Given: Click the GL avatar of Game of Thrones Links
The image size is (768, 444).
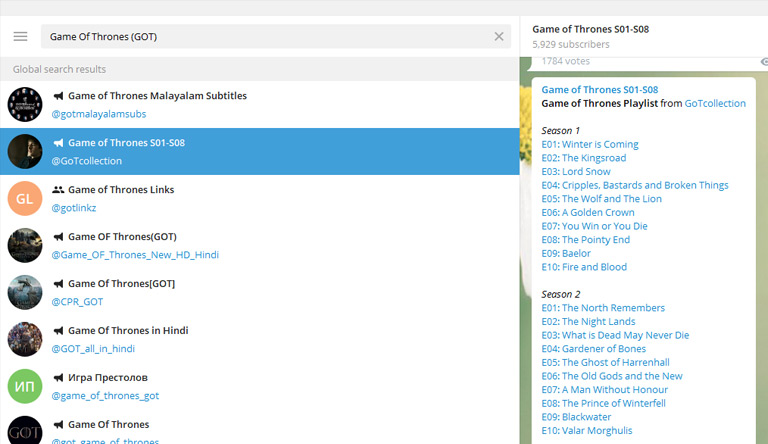Looking at the screenshot, I should pyautogui.click(x=25, y=198).
